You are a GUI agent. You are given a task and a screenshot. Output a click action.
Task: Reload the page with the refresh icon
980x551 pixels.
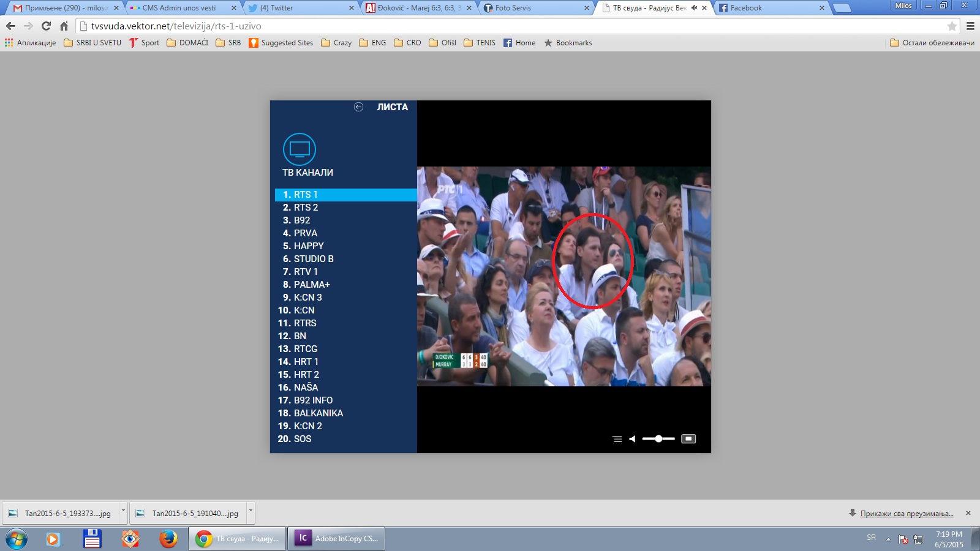[46, 26]
